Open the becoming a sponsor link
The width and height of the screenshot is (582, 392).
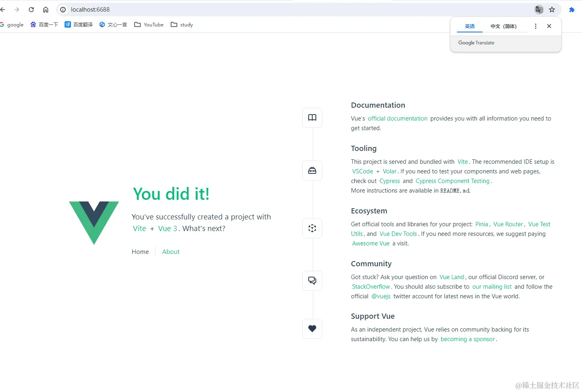(468, 339)
